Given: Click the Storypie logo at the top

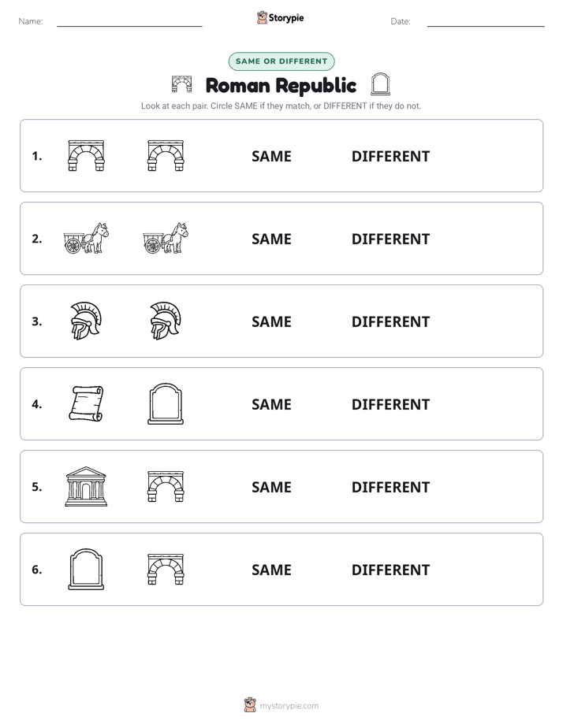Looking at the screenshot, I should 280,17.
